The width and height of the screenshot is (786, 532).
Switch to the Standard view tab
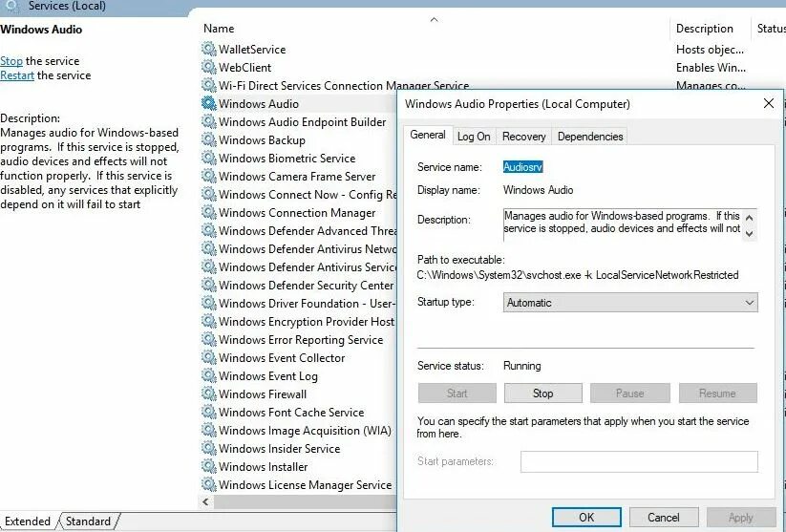tap(88, 521)
